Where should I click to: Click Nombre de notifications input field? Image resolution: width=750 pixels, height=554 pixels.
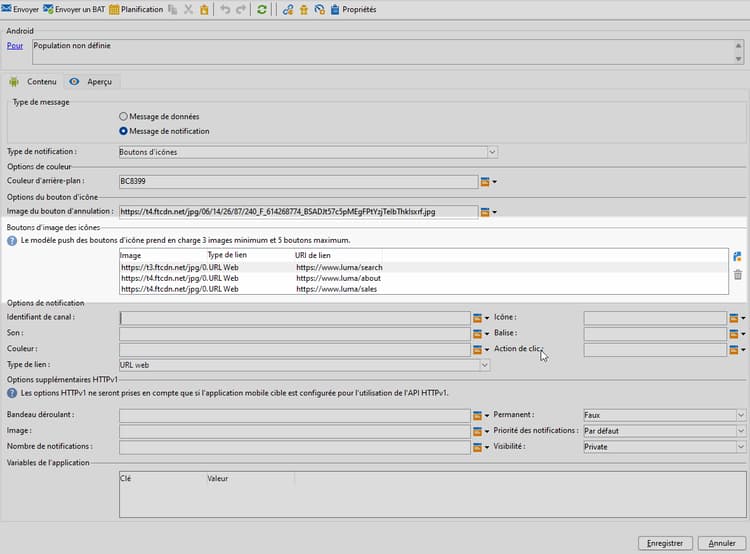[295, 447]
